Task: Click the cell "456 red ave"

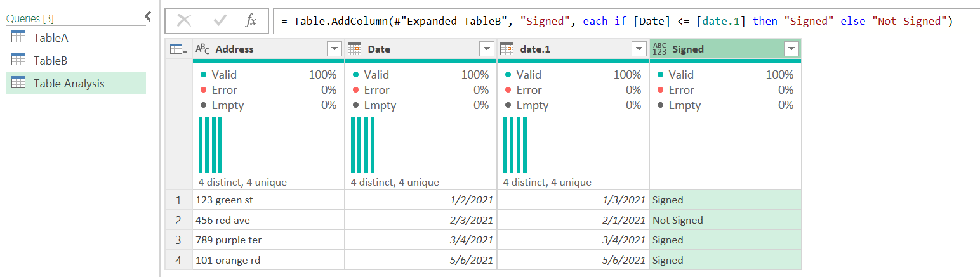Action: click(268, 220)
